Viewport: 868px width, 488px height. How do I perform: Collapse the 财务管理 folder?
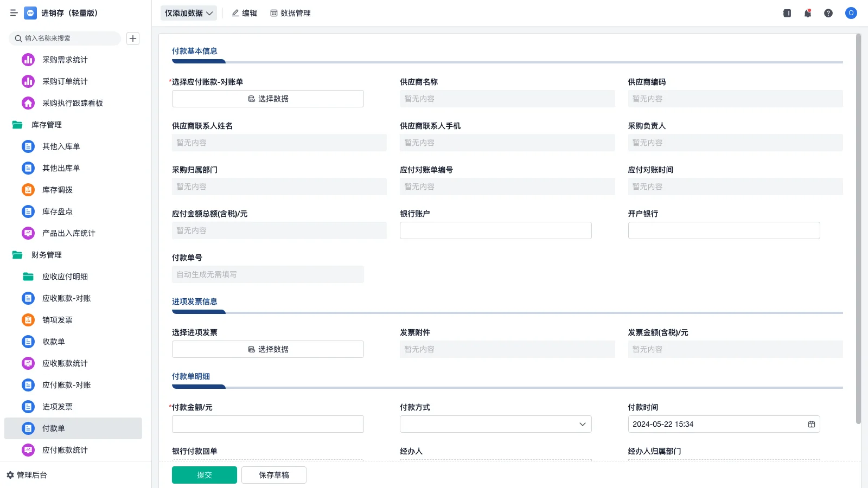(x=46, y=255)
